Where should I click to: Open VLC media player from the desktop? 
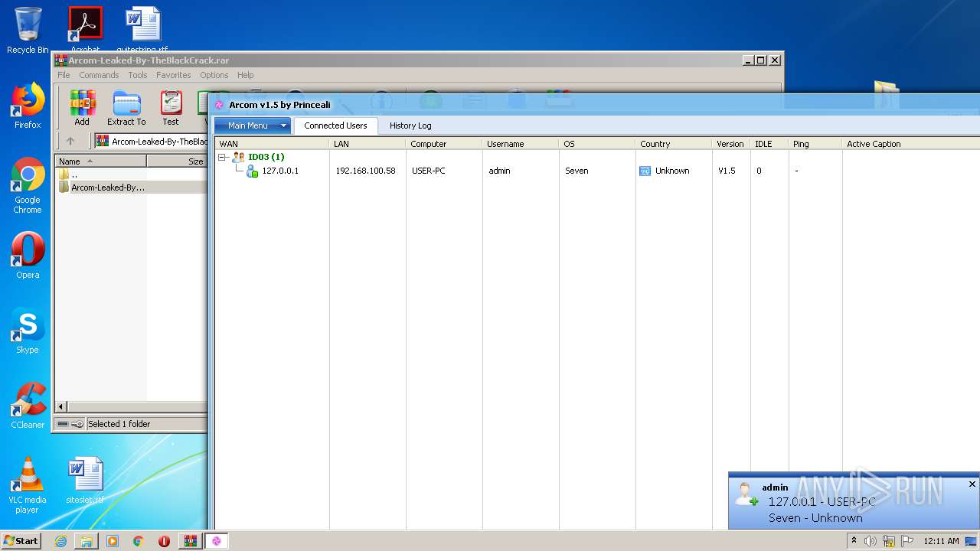click(x=28, y=485)
